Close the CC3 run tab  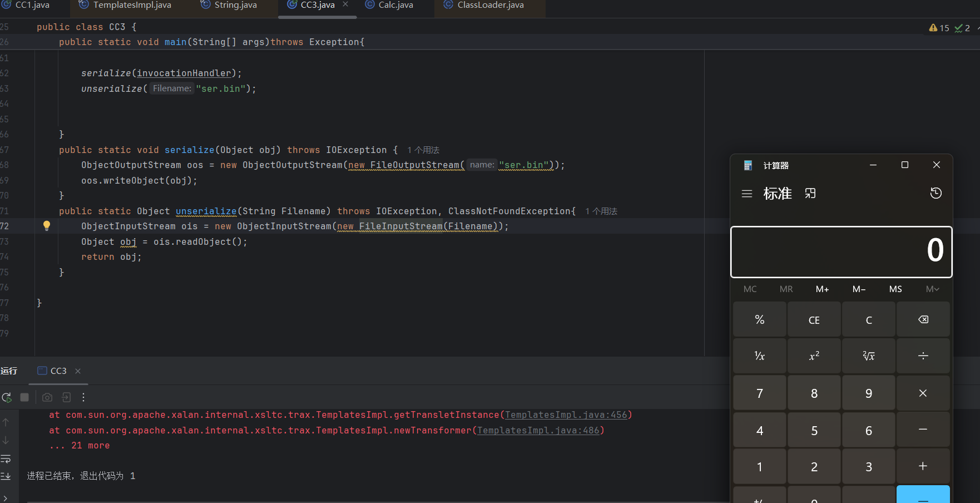click(x=78, y=371)
